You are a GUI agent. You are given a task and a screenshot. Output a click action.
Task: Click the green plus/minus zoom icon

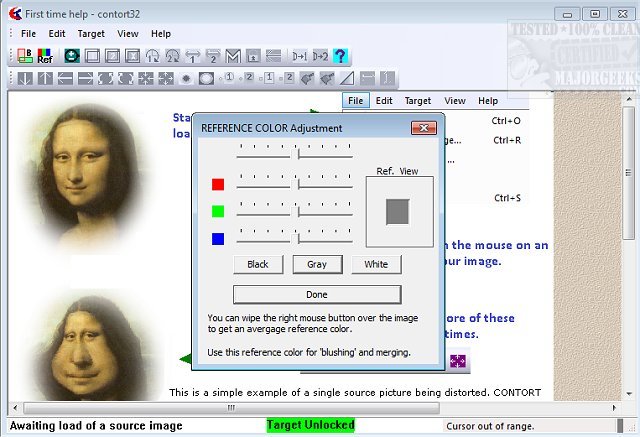pyautogui.click(x=72, y=56)
